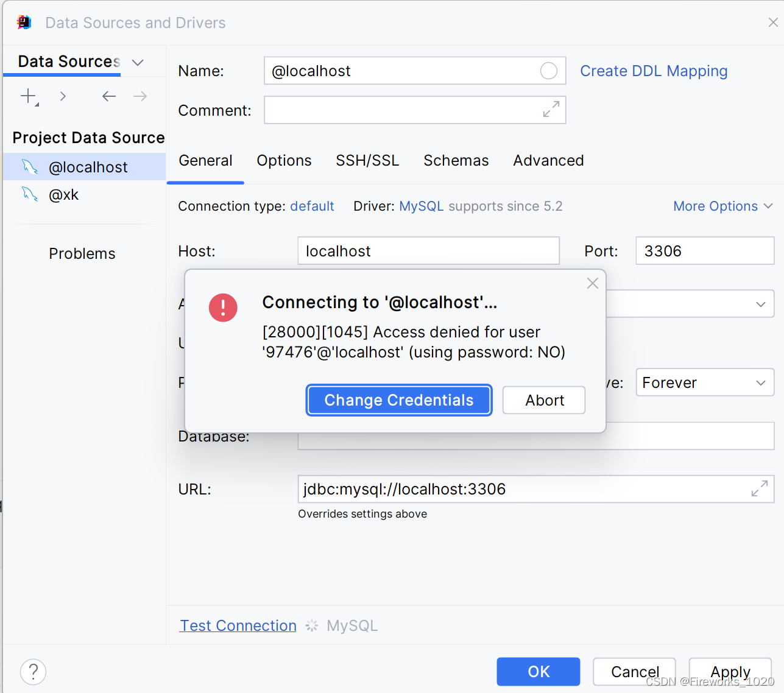Open the Schemas tab
This screenshot has width=784, height=693.
pyautogui.click(x=456, y=160)
